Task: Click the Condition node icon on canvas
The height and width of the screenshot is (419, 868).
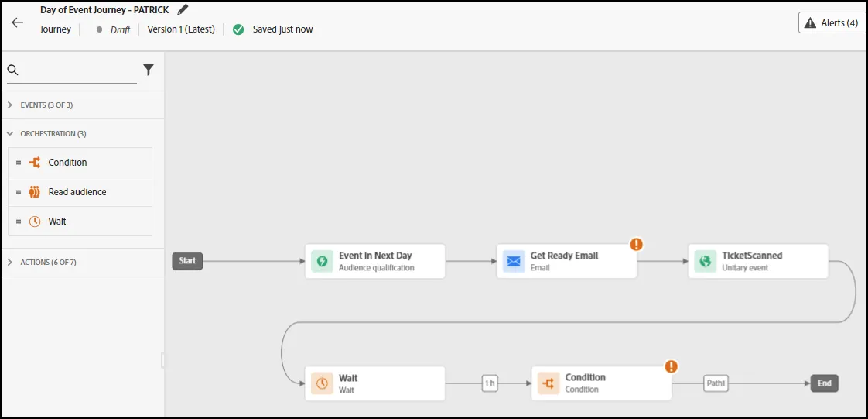Action: 548,383
